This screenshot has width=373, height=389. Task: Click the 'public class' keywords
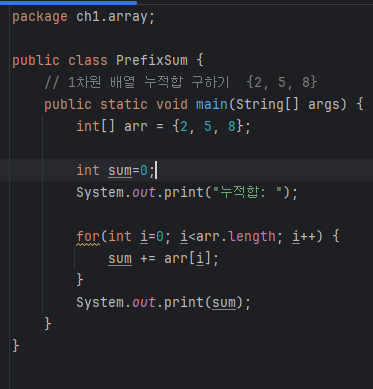click(60, 61)
